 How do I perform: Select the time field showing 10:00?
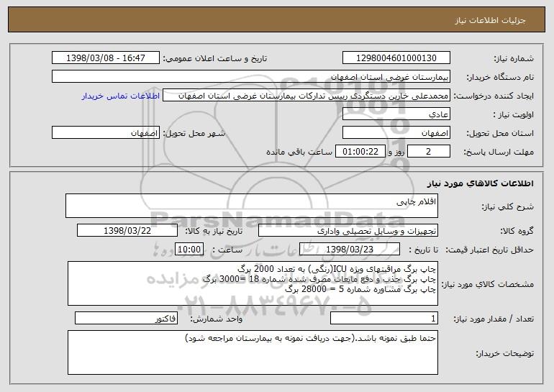coord(189,250)
